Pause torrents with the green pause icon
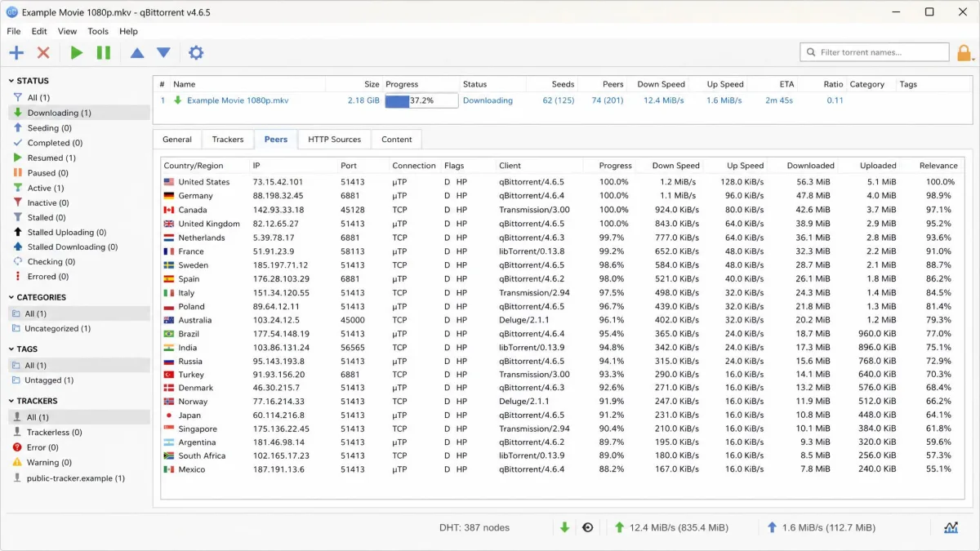This screenshot has height=551, width=980. coord(104,52)
